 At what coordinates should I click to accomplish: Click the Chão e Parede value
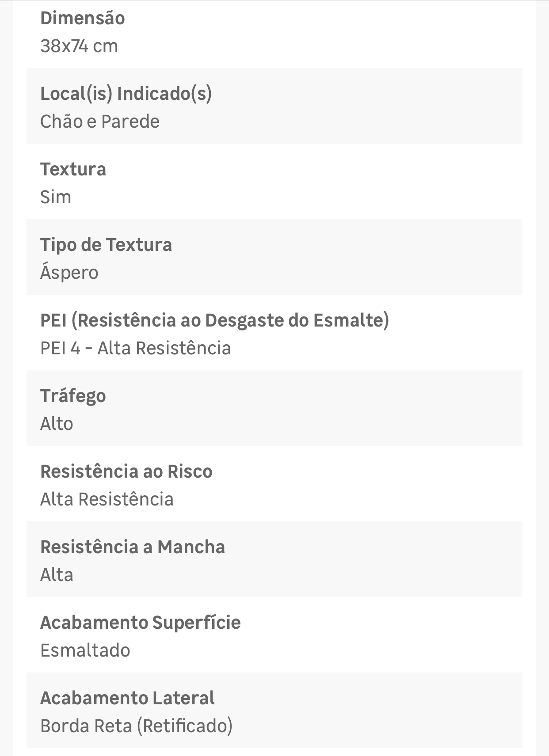[100, 122]
